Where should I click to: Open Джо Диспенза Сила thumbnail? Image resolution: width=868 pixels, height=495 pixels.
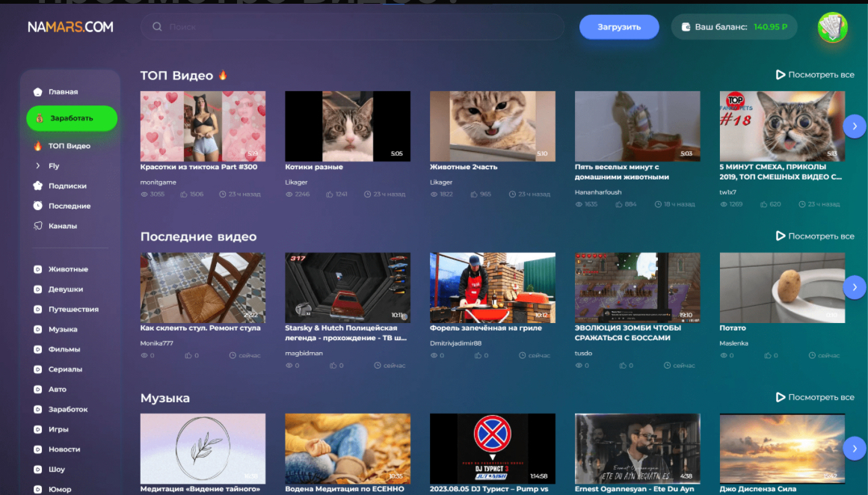click(782, 449)
